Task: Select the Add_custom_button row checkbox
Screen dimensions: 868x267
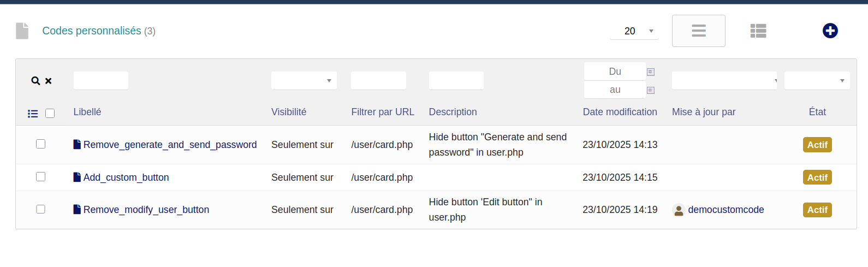Action: click(x=40, y=176)
